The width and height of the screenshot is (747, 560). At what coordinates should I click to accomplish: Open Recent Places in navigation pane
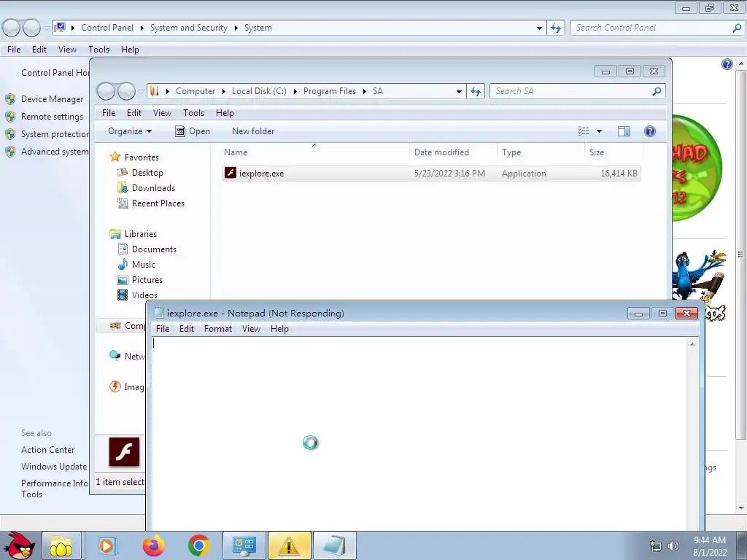(x=158, y=203)
